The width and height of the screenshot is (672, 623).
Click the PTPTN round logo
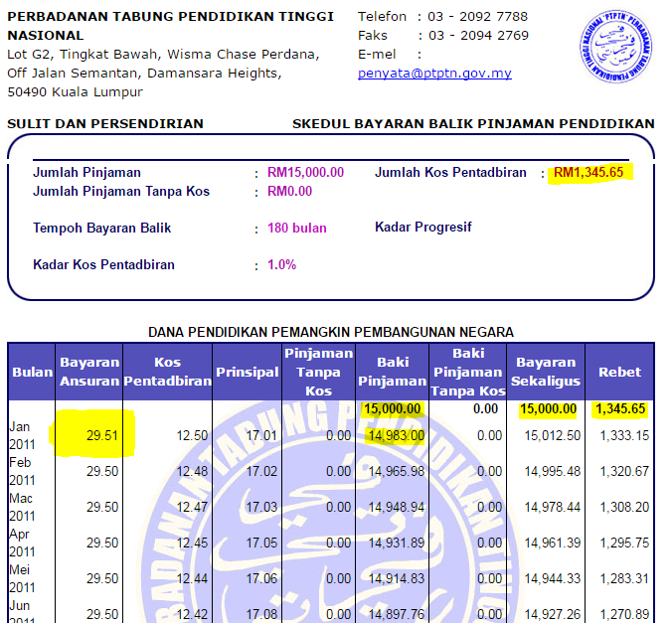(616, 47)
